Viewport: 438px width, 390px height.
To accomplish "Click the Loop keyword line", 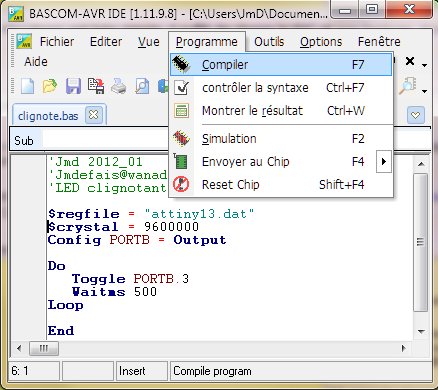I will click(x=65, y=305).
